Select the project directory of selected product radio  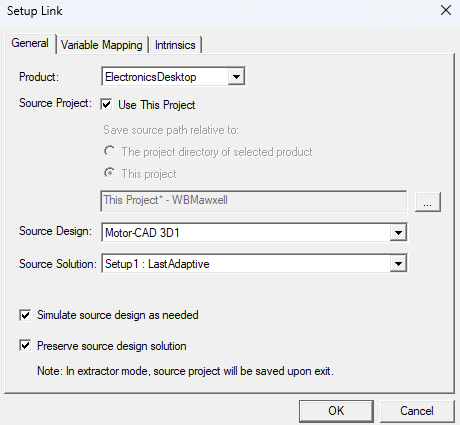(110, 151)
